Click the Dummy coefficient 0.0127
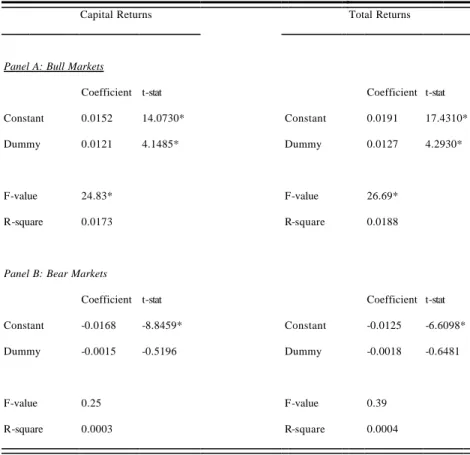The width and height of the screenshot is (470, 455). pos(382,144)
